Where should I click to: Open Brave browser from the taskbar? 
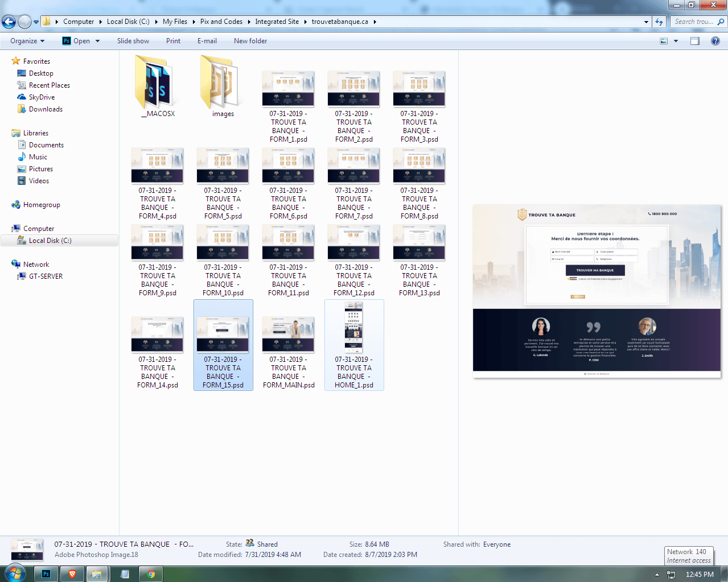tap(72, 574)
